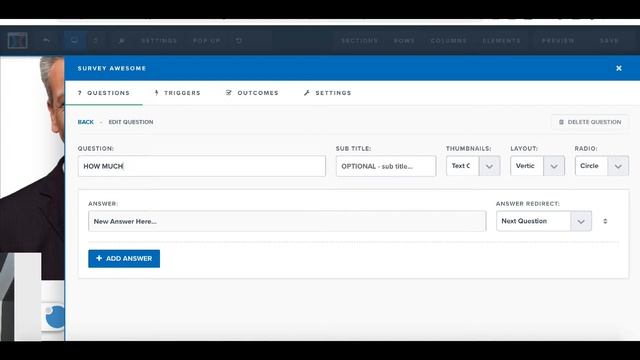Image resolution: width=640 pixels, height=360 pixels.
Task: Click SAVE in the top toolbar
Action: (x=609, y=40)
